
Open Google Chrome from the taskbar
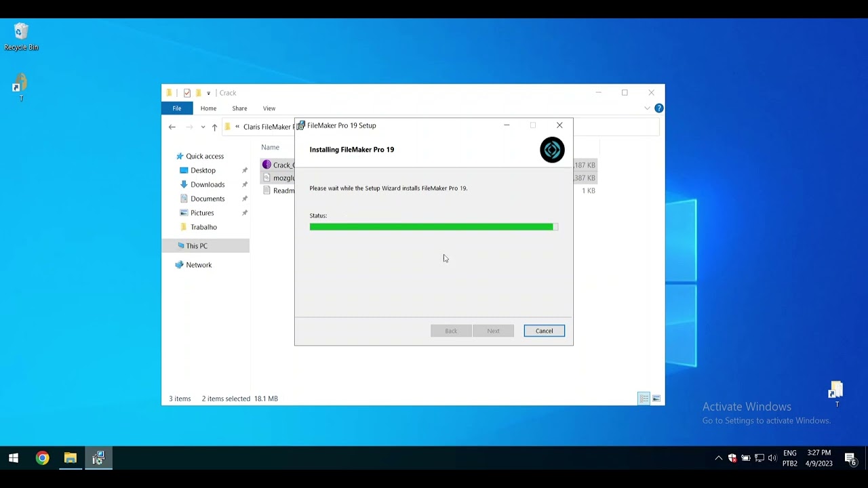pyautogui.click(x=42, y=459)
